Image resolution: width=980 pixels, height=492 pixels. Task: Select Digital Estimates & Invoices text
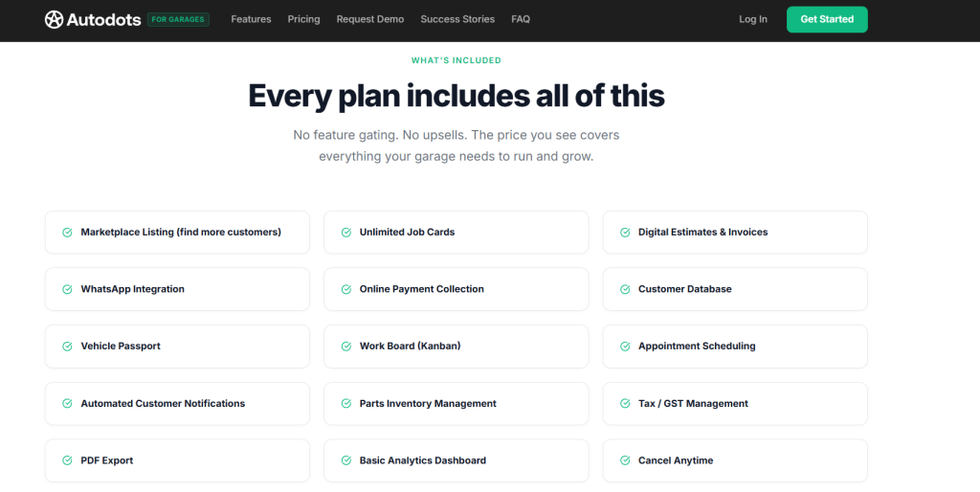tap(702, 232)
